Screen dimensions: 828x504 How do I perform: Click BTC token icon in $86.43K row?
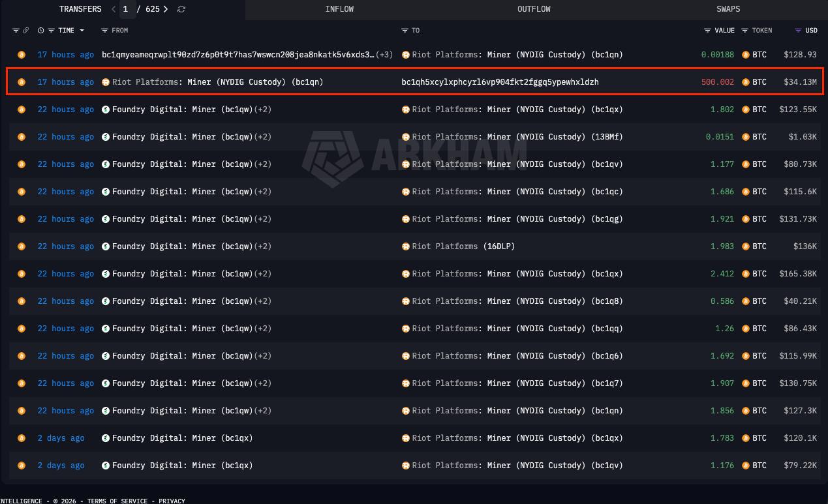tap(746, 329)
